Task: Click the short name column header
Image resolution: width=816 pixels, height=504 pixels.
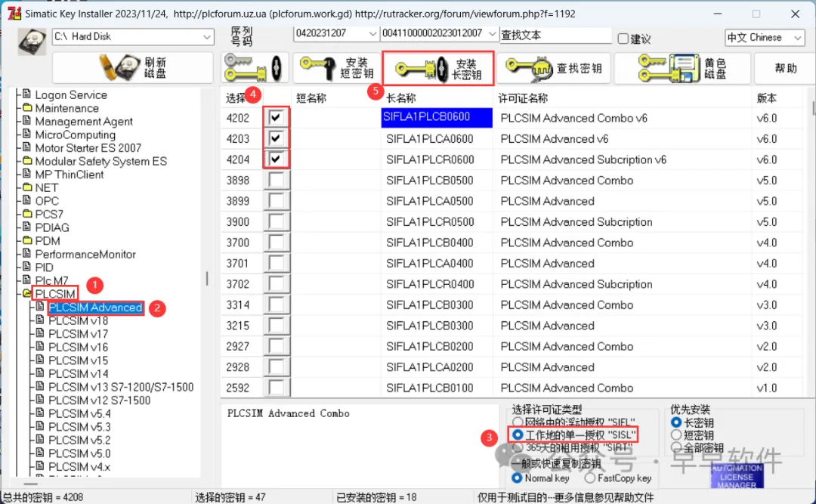Action: click(x=335, y=98)
